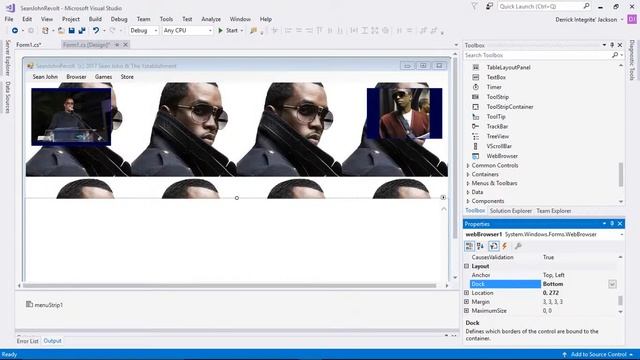The height and width of the screenshot is (360, 640).
Task: Select the menuStrip1 component in tray
Action: [44, 305]
